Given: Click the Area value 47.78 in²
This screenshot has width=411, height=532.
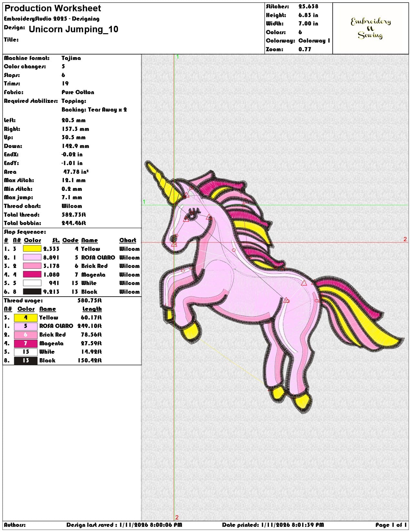Looking at the screenshot, I should click(76, 172).
